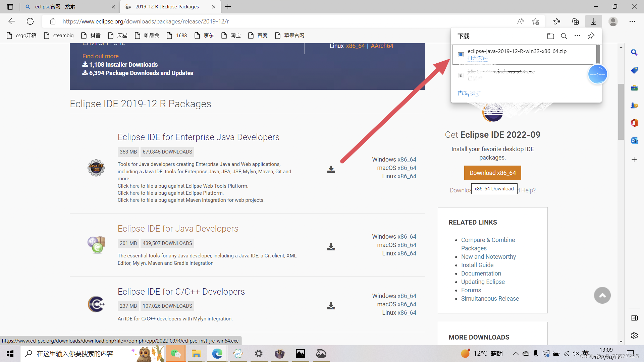The height and width of the screenshot is (362, 644).
Task: Open the Edge sidebar search icon
Action: click(x=634, y=53)
